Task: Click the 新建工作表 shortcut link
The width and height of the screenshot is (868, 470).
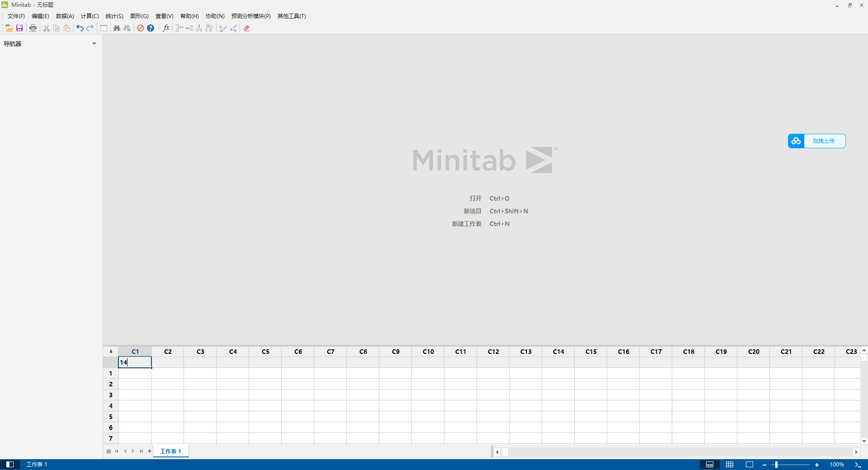Action: (x=466, y=223)
